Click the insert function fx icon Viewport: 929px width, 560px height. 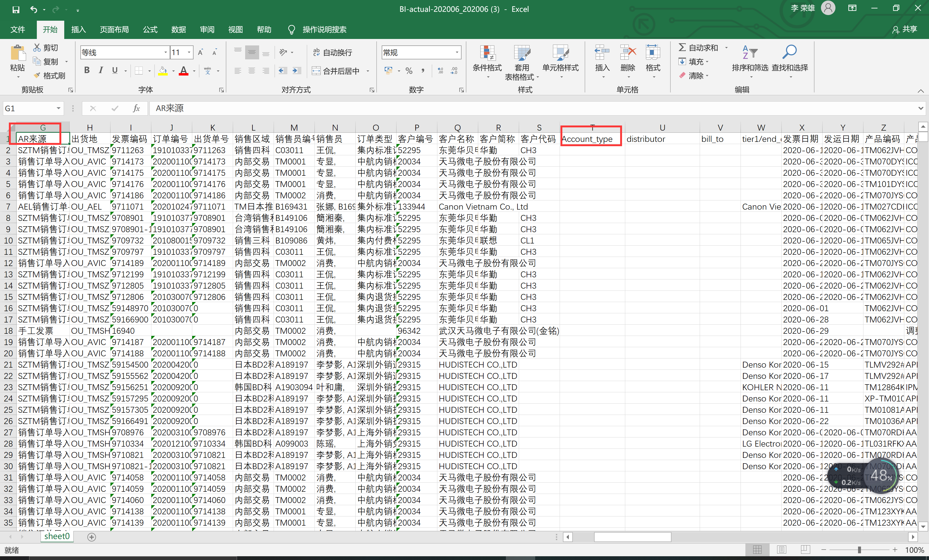point(137,109)
